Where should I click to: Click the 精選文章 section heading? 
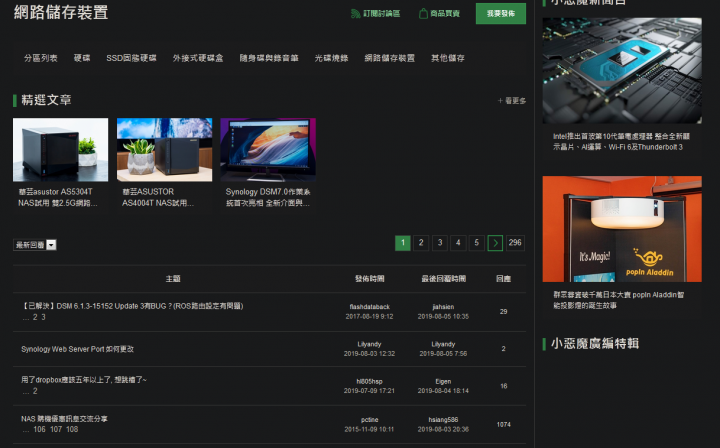coord(46,100)
